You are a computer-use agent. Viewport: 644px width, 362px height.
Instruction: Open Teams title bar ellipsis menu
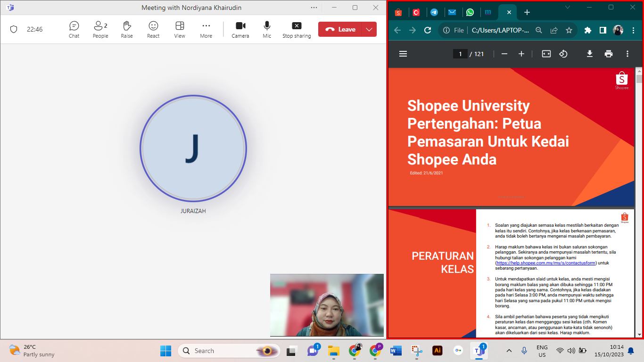314,8
